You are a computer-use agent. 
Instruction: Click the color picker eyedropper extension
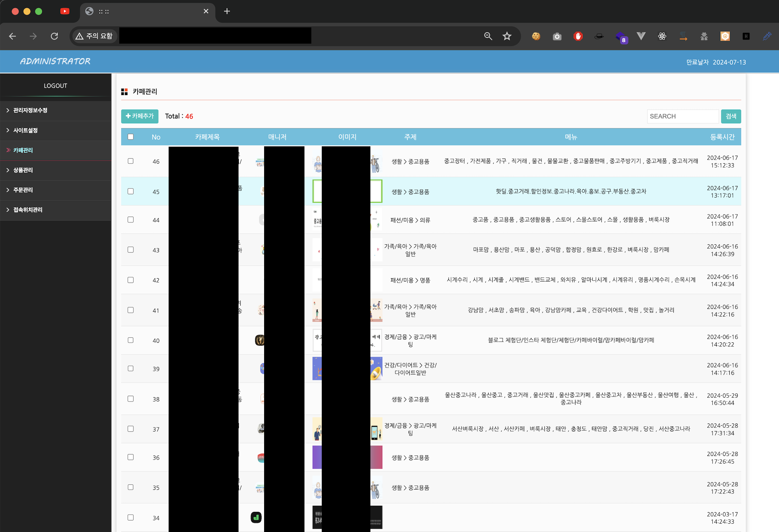click(x=767, y=36)
